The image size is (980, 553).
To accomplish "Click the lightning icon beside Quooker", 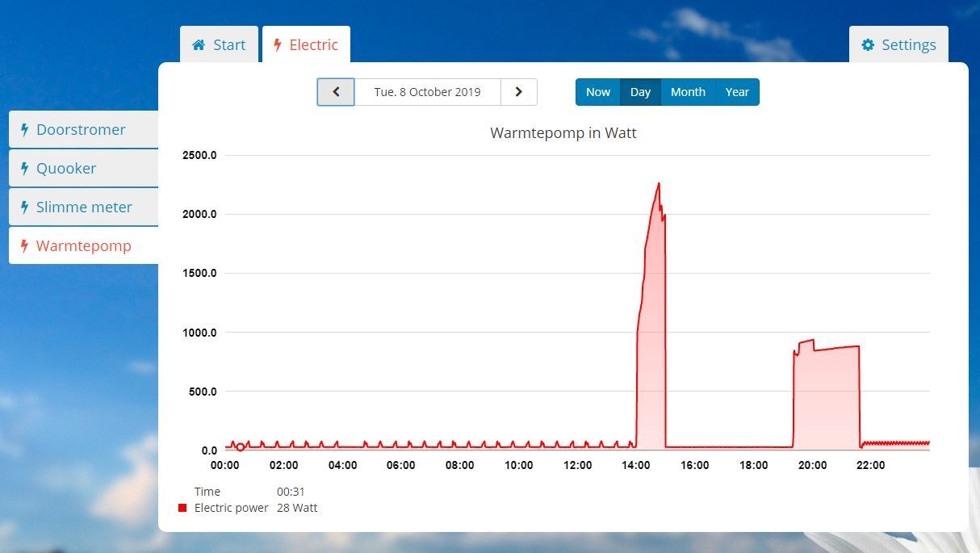I will 25,168.
